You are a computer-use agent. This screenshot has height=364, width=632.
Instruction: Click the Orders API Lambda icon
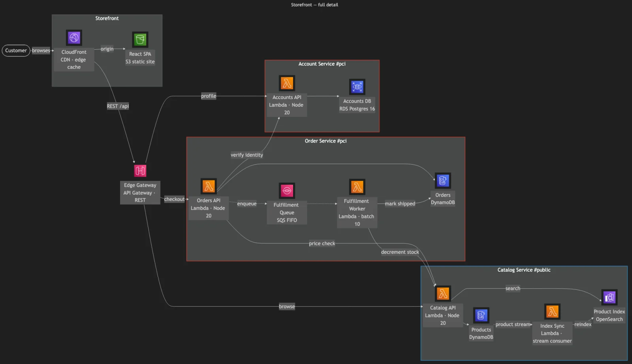[209, 186]
